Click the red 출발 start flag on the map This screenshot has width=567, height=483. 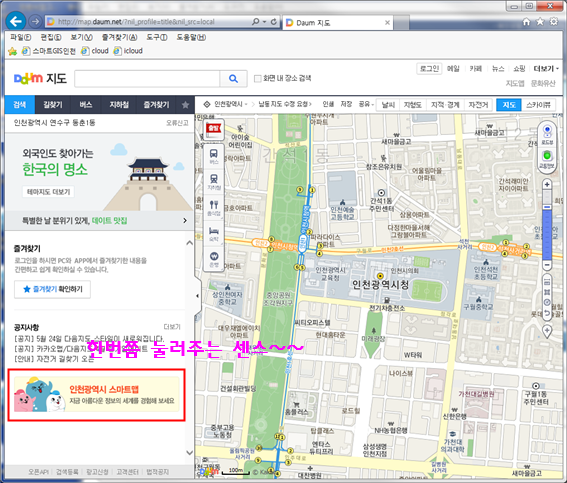214,129
